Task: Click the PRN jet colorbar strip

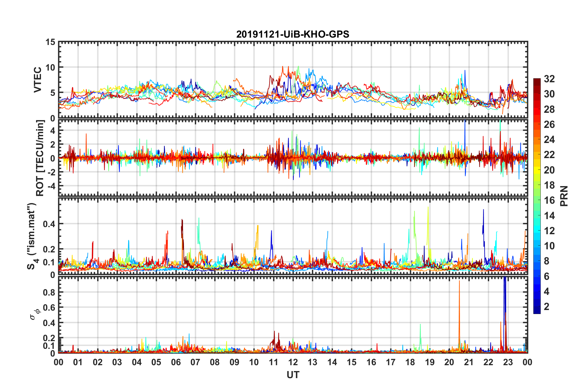Action: click(x=537, y=196)
